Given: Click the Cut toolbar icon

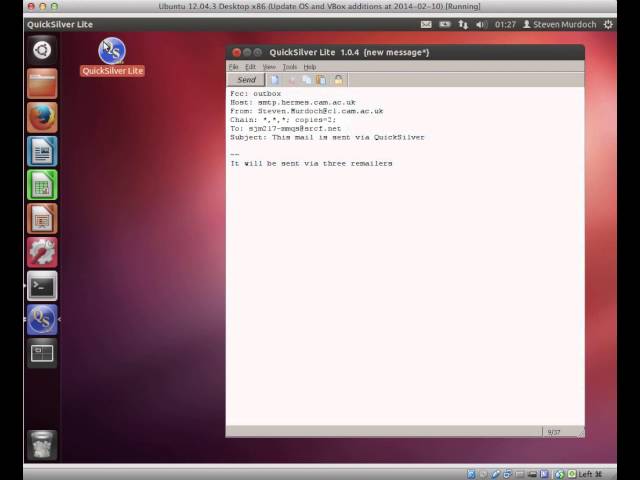Looking at the screenshot, I should click(x=291, y=80).
